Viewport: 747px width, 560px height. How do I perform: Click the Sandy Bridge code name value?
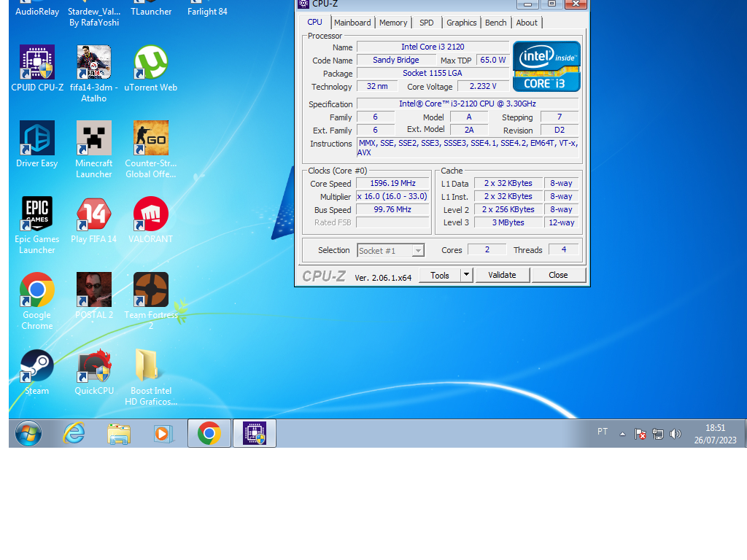pos(396,60)
